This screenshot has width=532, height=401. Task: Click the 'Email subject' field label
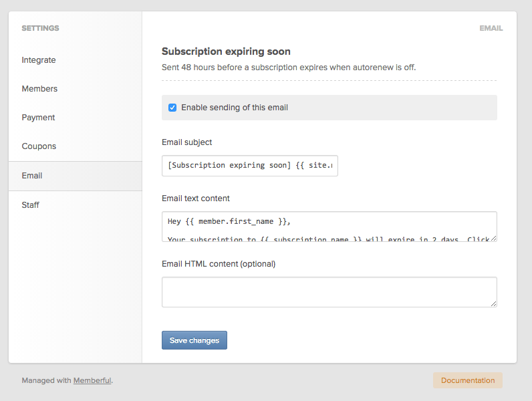coord(187,142)
